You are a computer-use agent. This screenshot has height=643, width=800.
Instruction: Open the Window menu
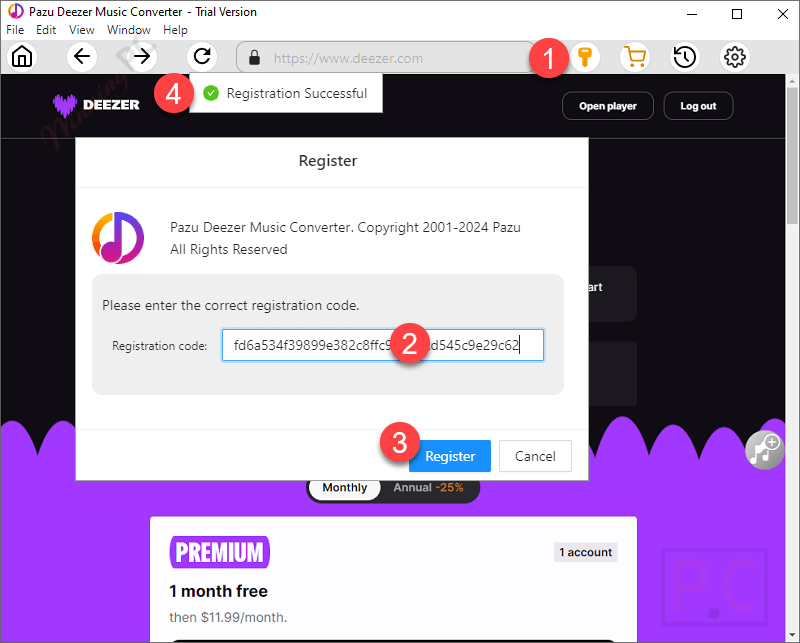coord(129,30)
